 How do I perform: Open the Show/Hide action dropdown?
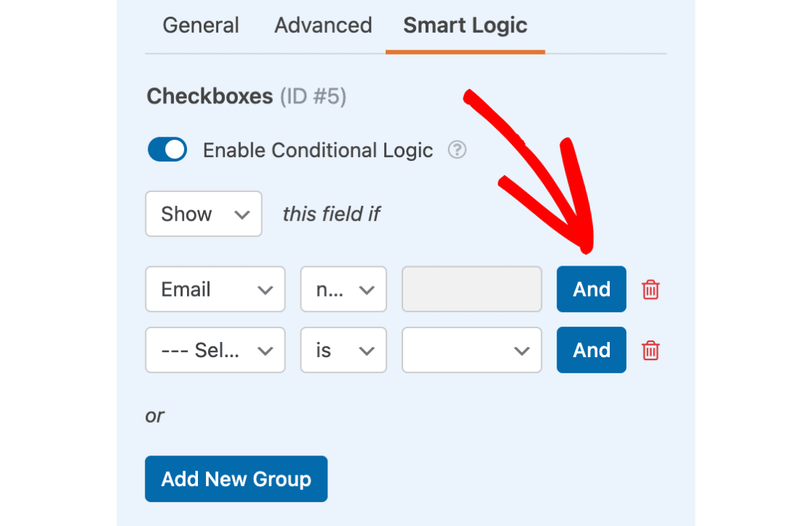204,214
